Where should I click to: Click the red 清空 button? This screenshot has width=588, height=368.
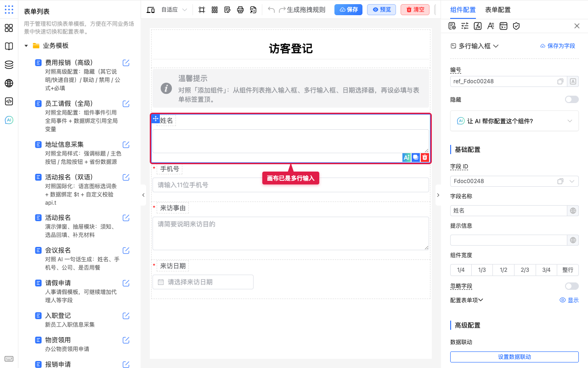tap(415, 10)
